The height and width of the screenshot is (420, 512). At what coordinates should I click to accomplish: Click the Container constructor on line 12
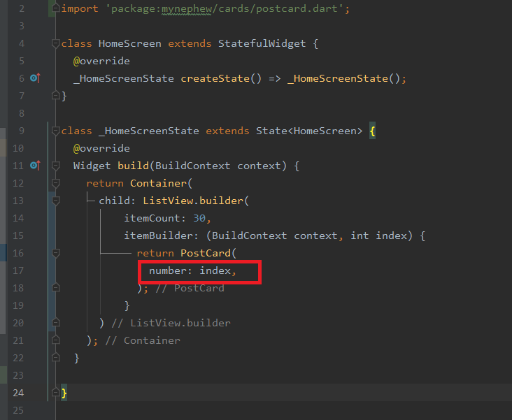(158, 183)
